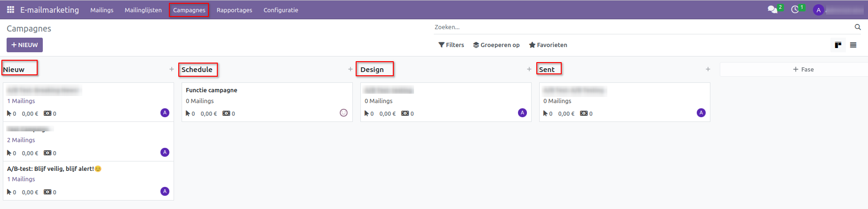Open the Mailinglijsten menu
This screenshot has height=209, width=868.
[143, 10]
